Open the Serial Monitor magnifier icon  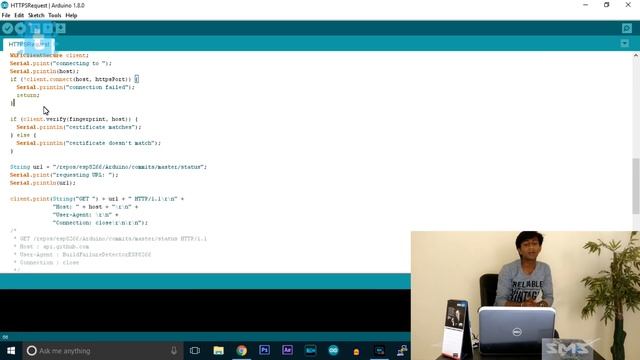(627, 28)
